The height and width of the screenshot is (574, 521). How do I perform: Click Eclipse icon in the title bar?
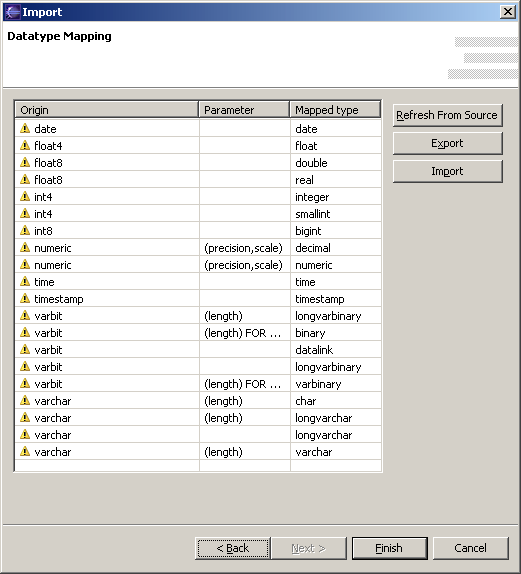(x=12, y=12)
